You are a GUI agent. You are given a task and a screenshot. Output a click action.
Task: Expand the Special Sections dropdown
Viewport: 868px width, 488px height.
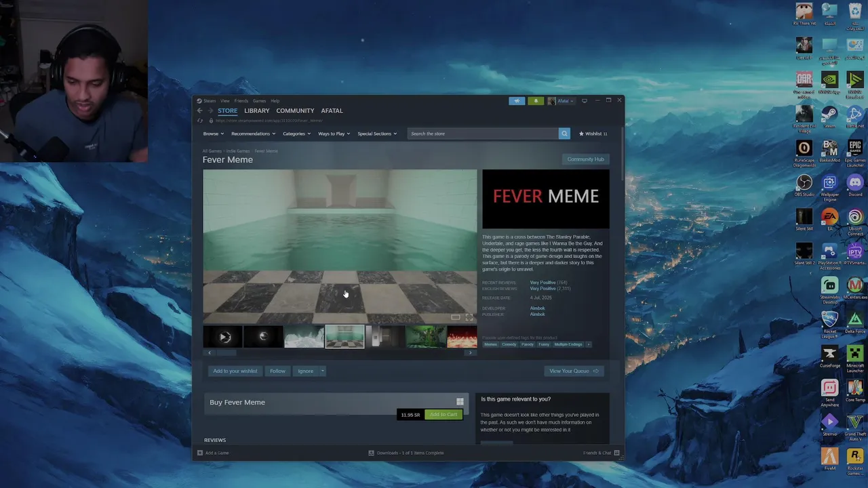(x=377, y=134)
